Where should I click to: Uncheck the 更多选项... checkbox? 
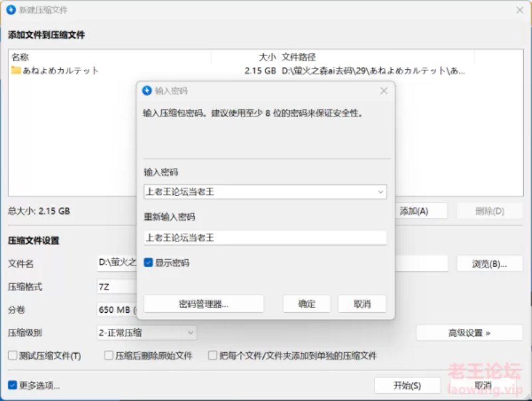13,385
